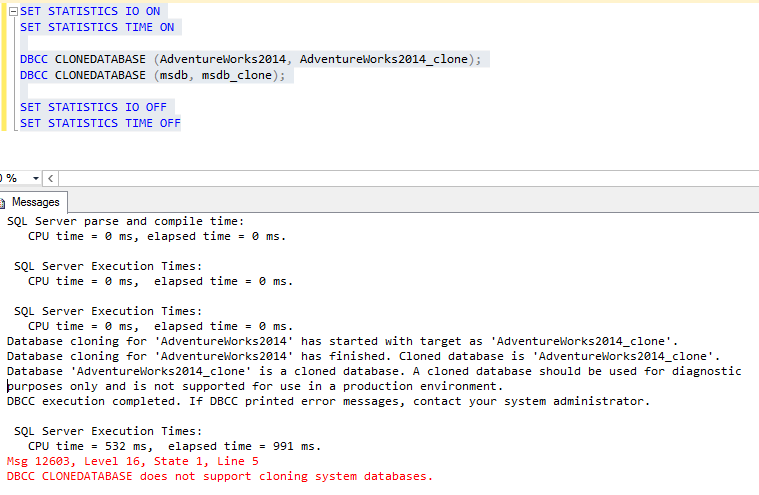Click DBCC keyword on the msdb line
The height and width of the screenshot is (495, 759).
(34, 75)
